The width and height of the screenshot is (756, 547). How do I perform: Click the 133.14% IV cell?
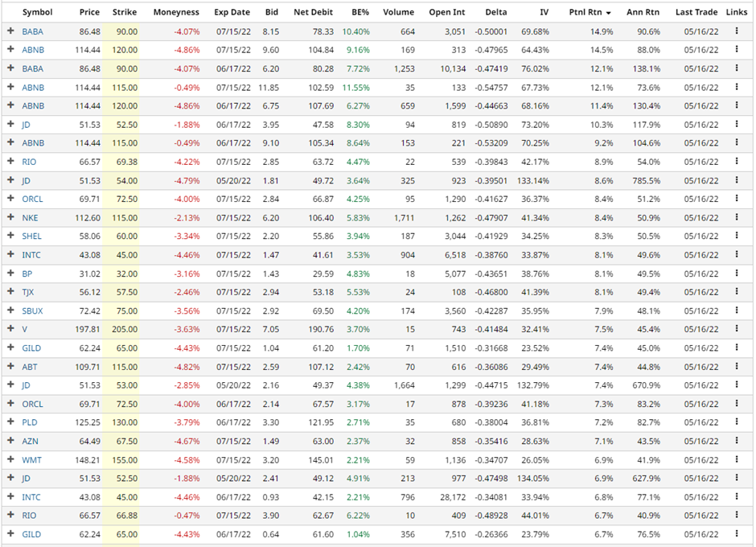pyautogui.click(x=535, y=181)
